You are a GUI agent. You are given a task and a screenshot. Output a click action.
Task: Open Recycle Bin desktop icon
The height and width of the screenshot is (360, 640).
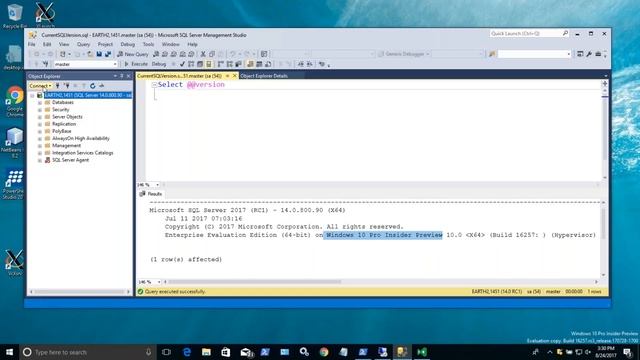[15, 16]
